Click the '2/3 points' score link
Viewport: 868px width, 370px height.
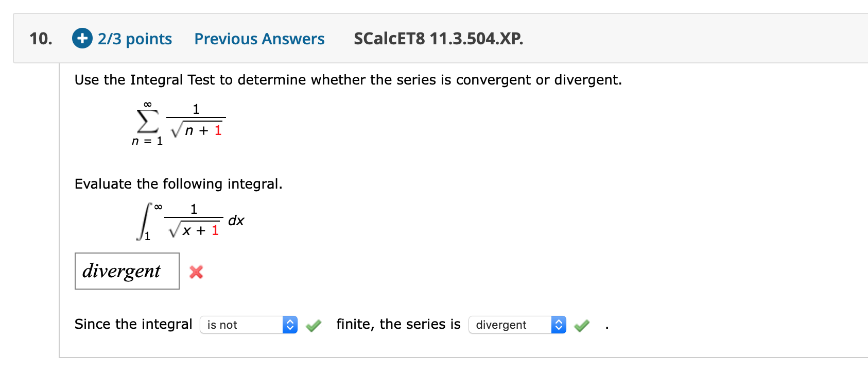tap(134, 39)
